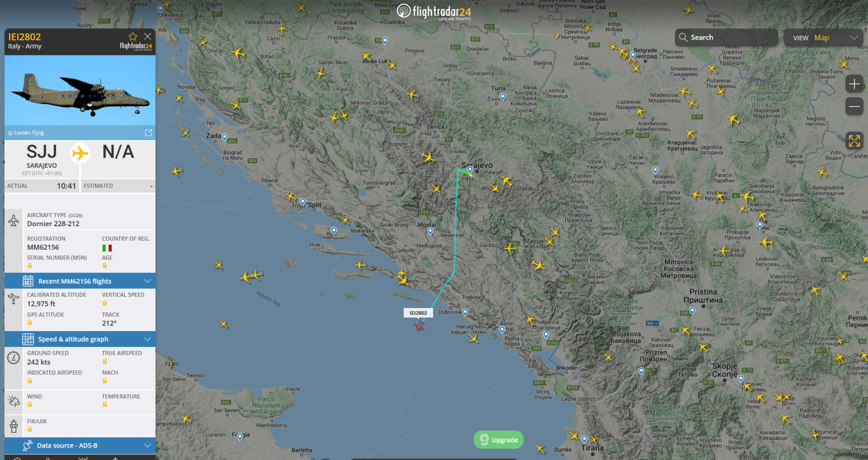Open aircraft photo in external link icon
The width and height of the screenshot is (868, 460).
pos(149,133)
